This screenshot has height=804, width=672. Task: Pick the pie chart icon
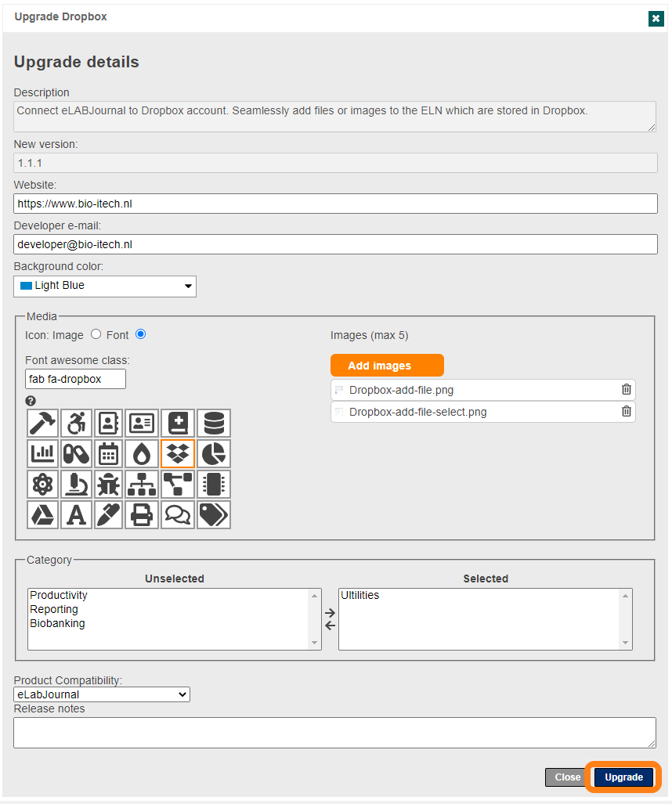click(x=213, y=454)
